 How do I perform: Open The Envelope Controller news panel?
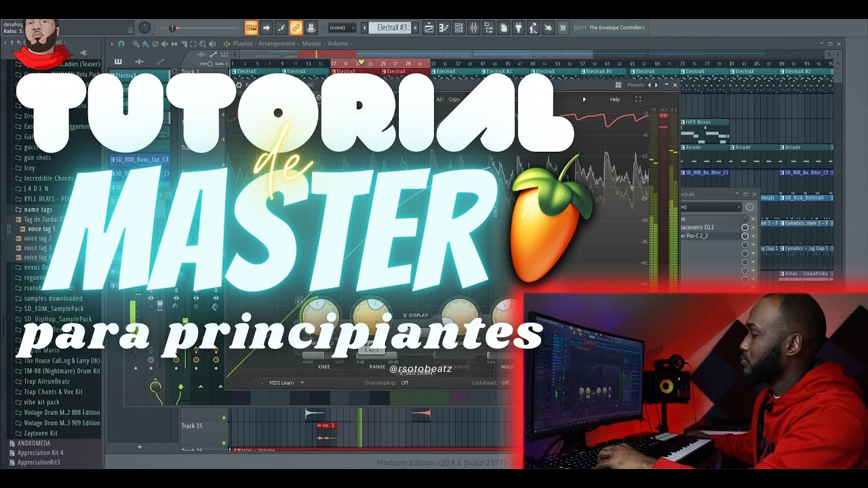(610, 28)
